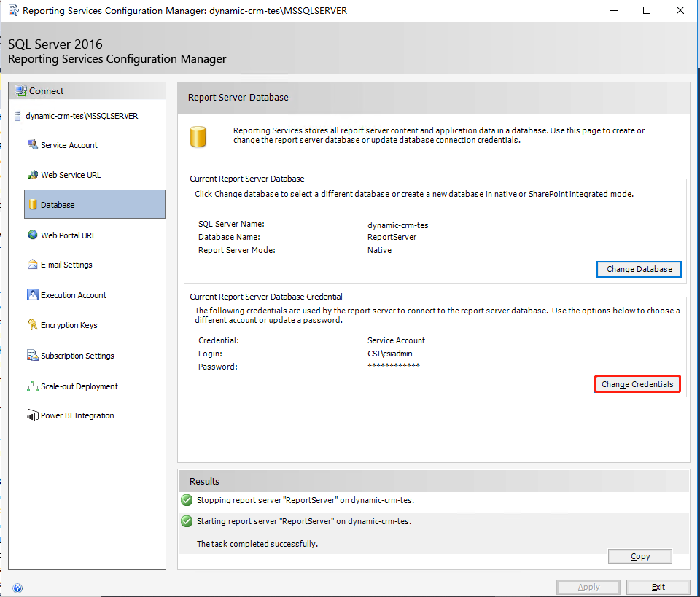Click the Stopping report server result line

[306, 500]
